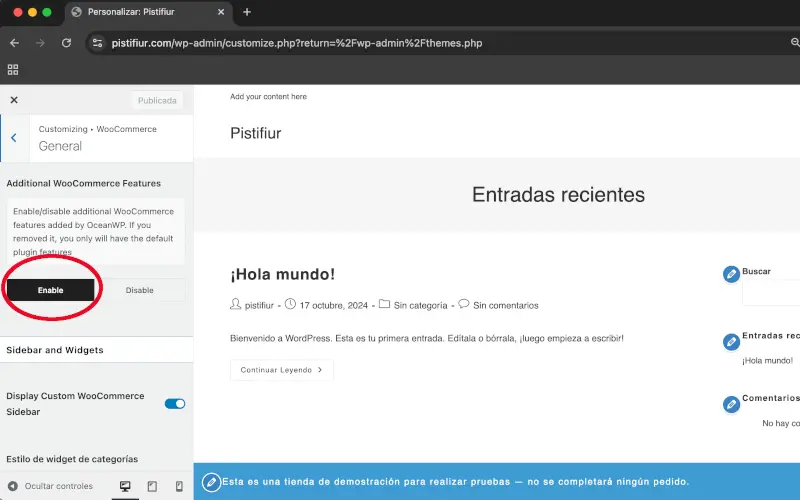800x500 pixels.
Task: Open the site information icon in address bar
Action: coord(97,43)
